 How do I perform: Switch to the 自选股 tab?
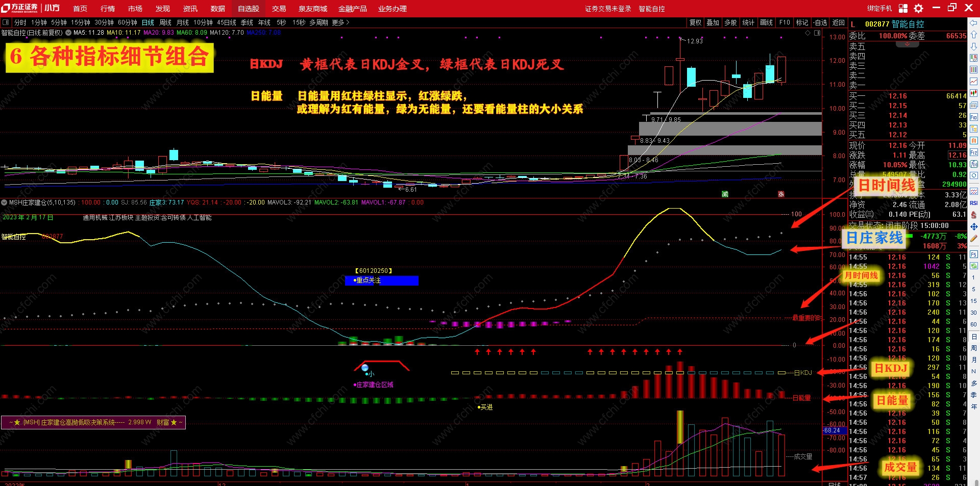tap(249, 9)
